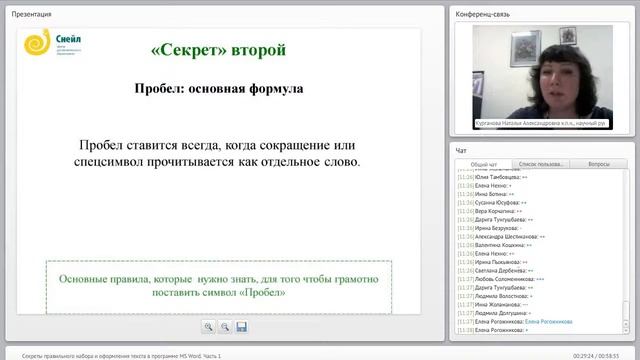Click the webinar title in the bottom bar
The image size is (640, 360).
click(x=121, y=356)
